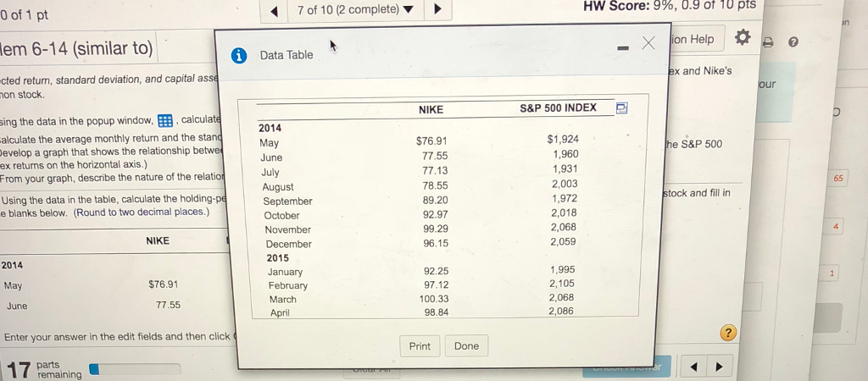This screenshot has width=868, height=381.
Task: Go to the next question arrow
Action: [438, 9]
